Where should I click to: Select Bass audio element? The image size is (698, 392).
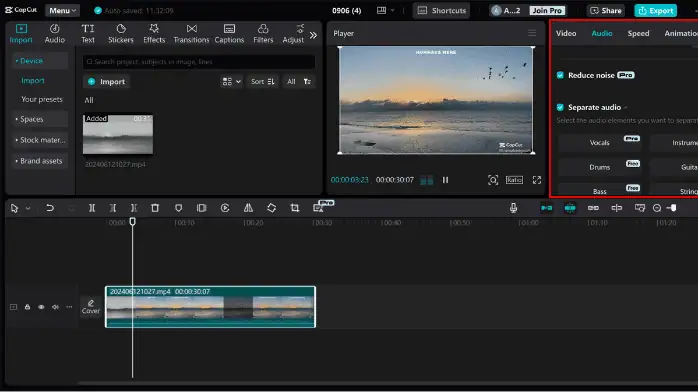[600, 191]
